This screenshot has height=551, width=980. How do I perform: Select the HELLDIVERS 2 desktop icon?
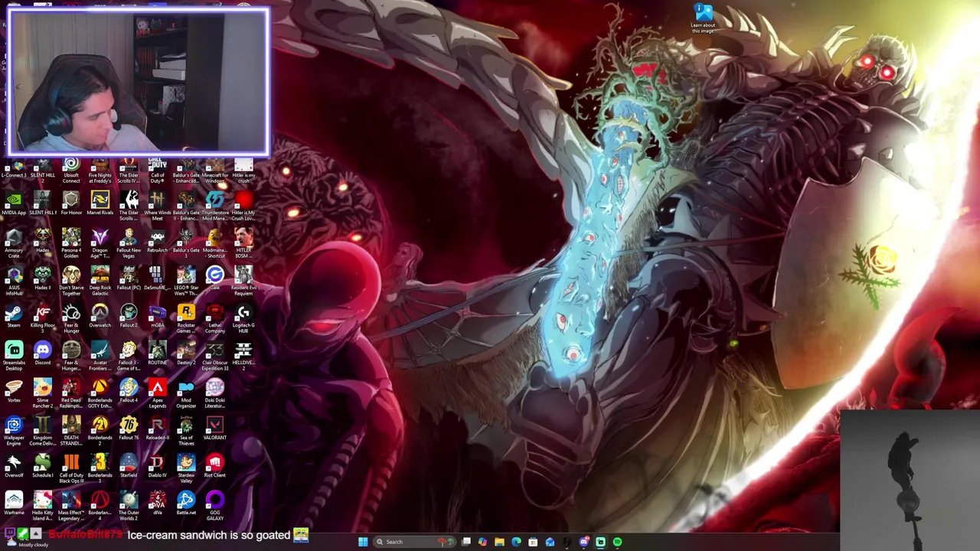(243, 356)
